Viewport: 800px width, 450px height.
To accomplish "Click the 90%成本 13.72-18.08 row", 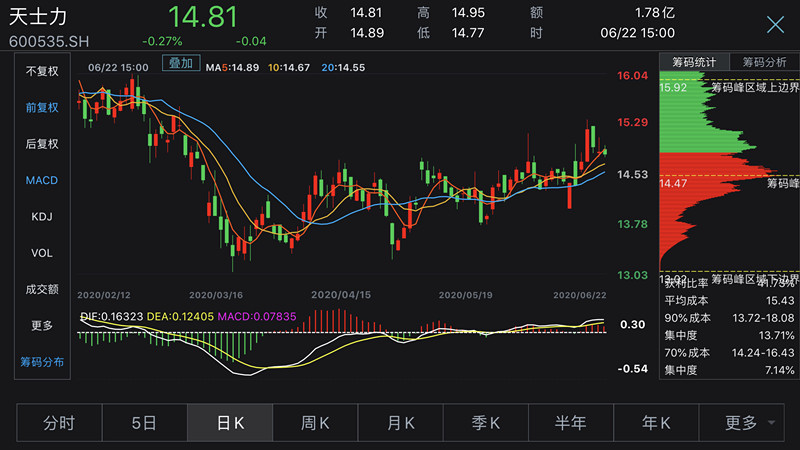I will click(729, 318).
